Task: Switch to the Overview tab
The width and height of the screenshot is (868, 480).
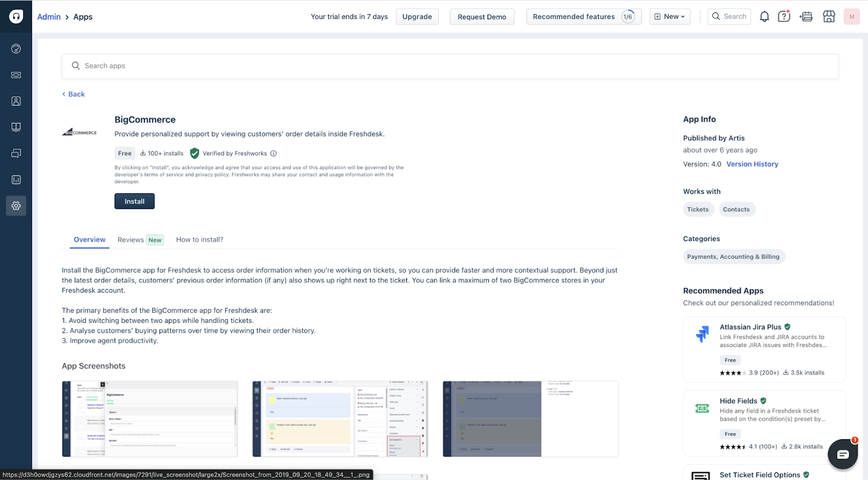Action: point(90,239)
